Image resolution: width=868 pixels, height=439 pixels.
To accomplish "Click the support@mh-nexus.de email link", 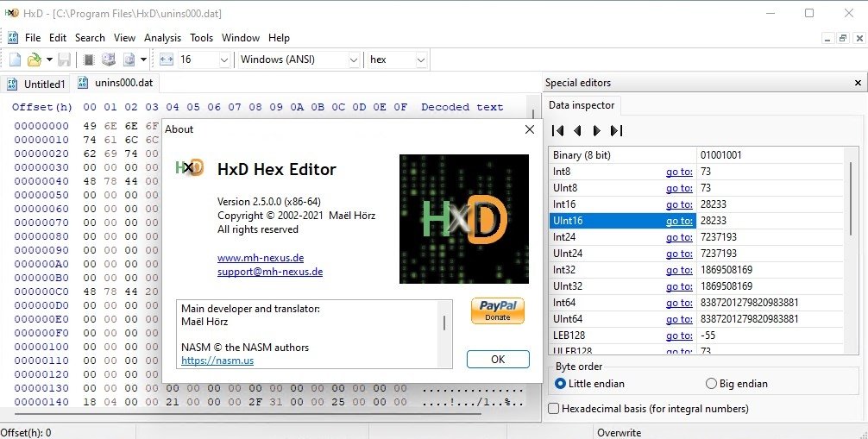I will click(269, 272).
